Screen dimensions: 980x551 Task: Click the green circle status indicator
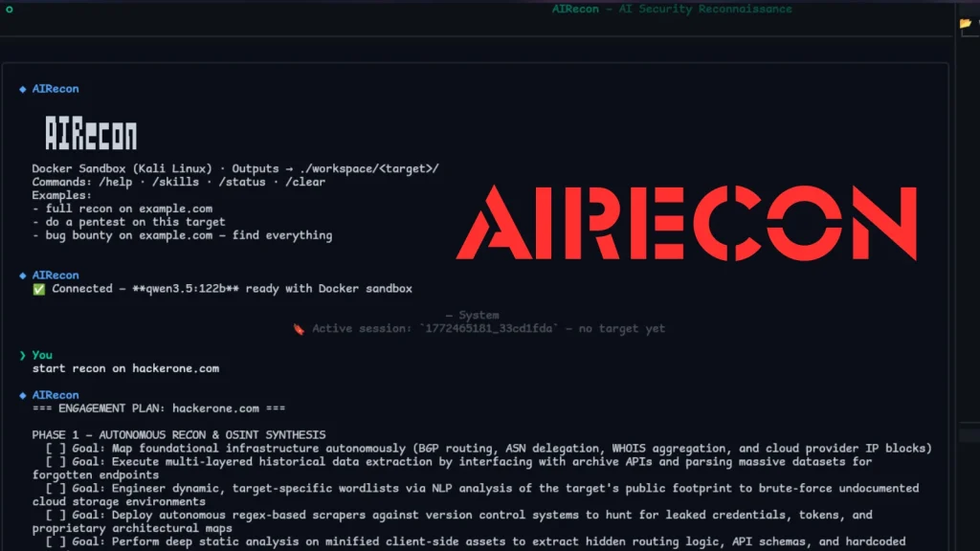(x=10, y=10)
